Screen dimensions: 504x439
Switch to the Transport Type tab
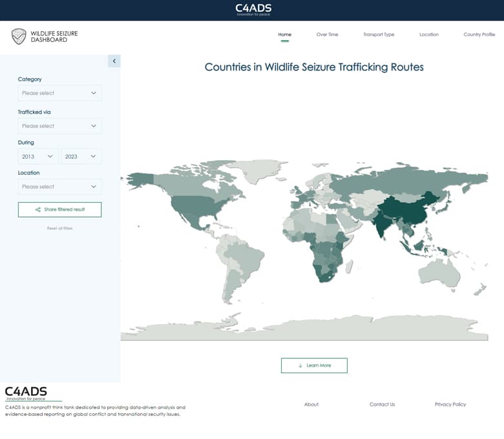[378, 35]
